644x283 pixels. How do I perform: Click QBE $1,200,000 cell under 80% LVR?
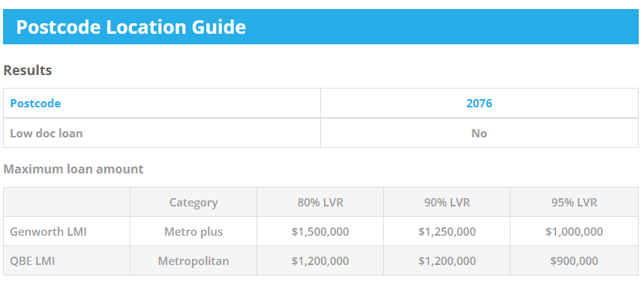(320, 260)
